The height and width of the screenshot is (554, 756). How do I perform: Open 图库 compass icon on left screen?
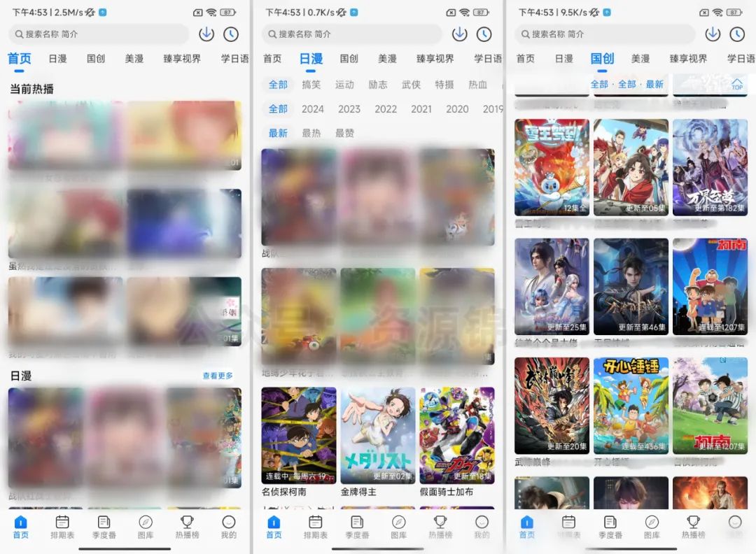(x=145, y=523)
